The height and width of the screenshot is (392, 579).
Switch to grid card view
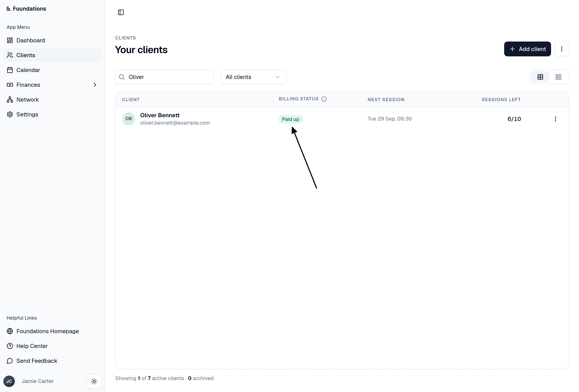558,77
